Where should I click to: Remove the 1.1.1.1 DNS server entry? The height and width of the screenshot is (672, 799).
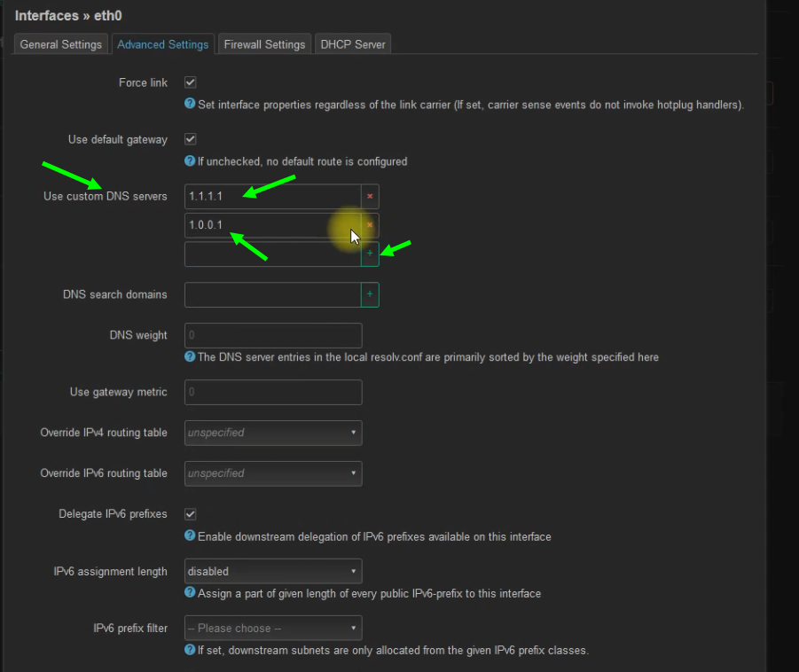click(370, 196)
